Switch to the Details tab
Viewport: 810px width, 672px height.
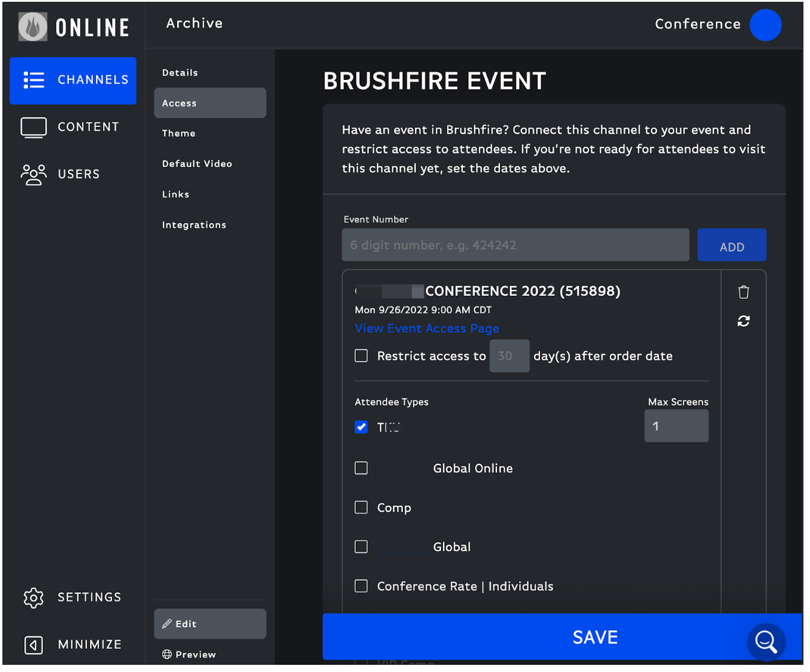coord(179,72)
